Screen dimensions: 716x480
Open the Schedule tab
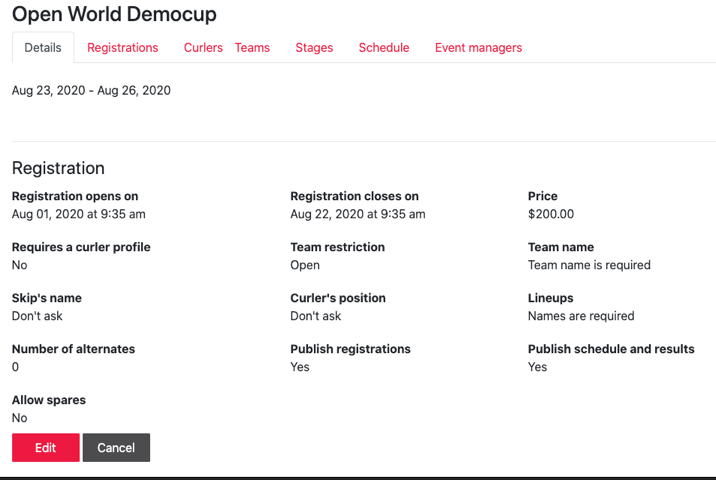384,47
